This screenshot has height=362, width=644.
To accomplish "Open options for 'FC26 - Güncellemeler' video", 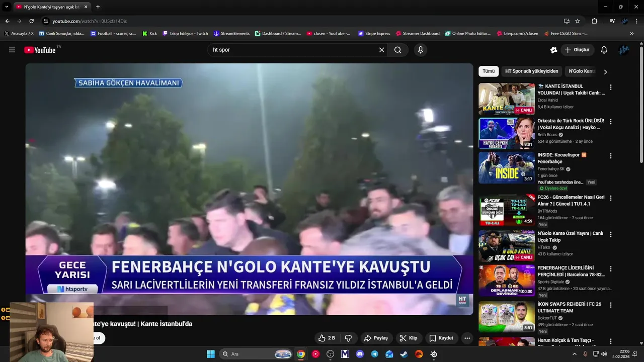I will click(611, 198).
